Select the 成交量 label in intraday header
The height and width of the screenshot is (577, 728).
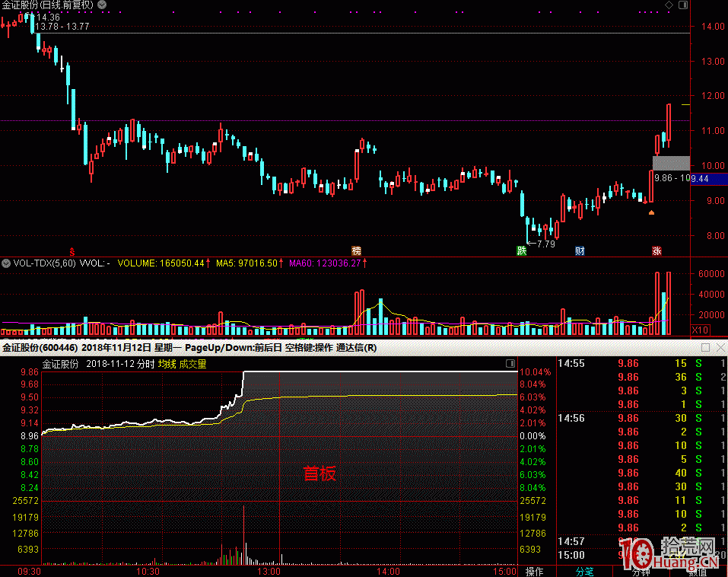(192, 364)
